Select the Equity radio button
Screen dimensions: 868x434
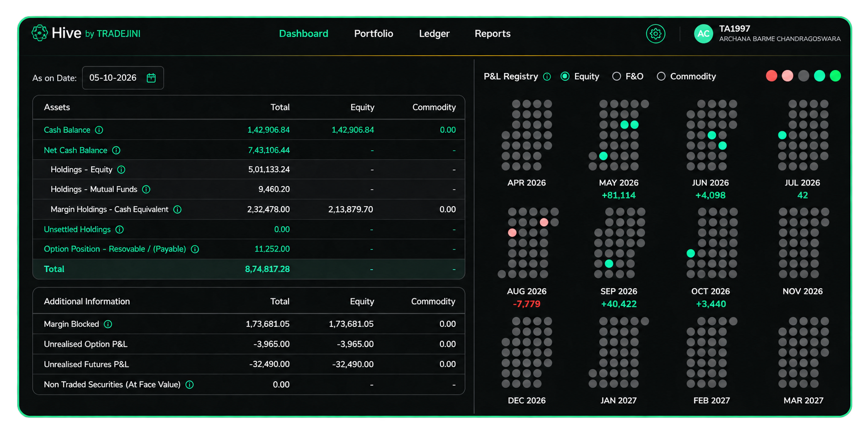coord(565,76)
